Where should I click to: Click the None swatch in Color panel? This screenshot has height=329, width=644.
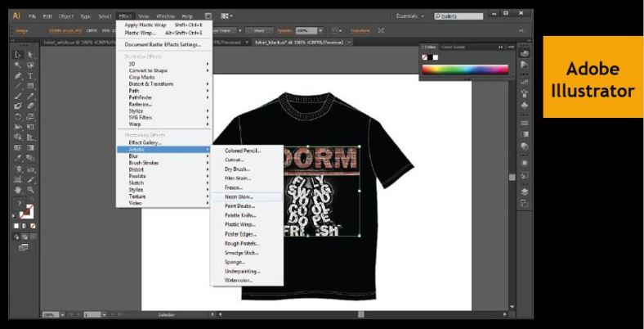click(x=425, y=57)
